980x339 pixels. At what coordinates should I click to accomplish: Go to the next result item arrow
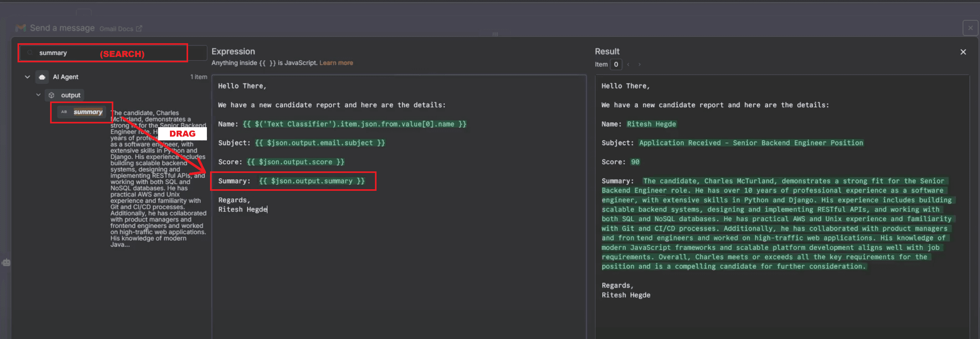click(x=639, y=64)
